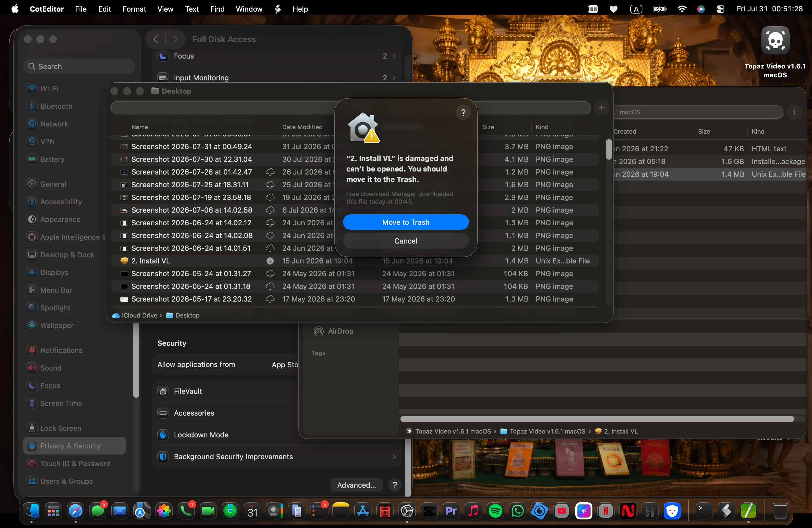Viewport: 812px width, 528px height.
Task: Open Spotify in the Dock
Action: (495, 511)
